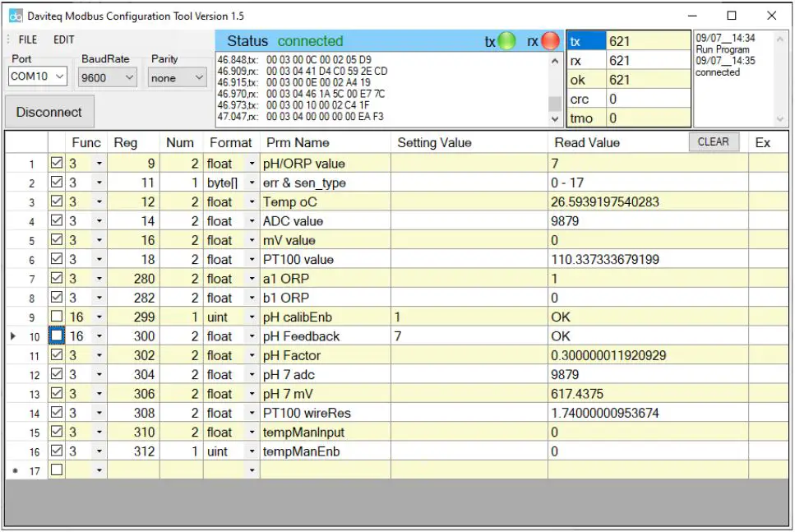This screenshot has width=795, height=532.
Task: Check the empty row 17 checkbox
Action: [57, 470]
